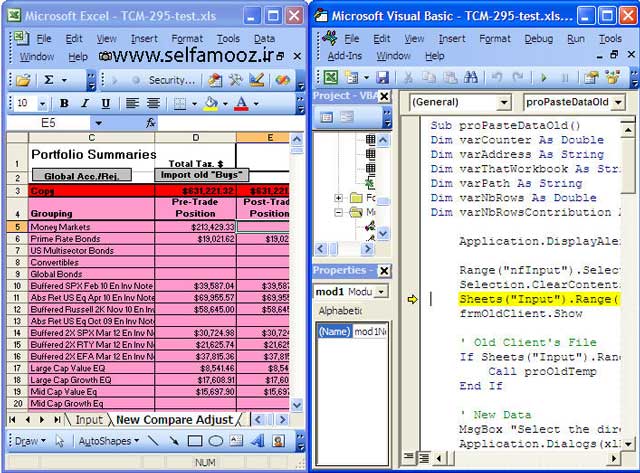Click the Save icon in VBA toolbar
The image size is (640, 473).
click(x=382, y=77)
